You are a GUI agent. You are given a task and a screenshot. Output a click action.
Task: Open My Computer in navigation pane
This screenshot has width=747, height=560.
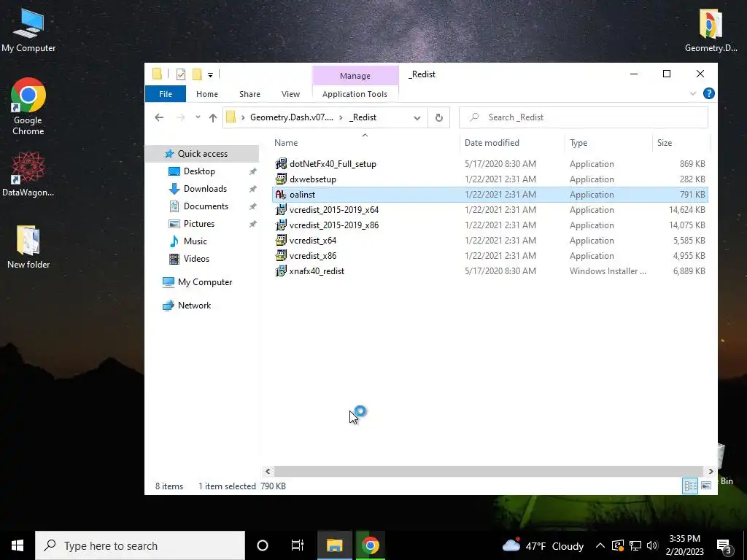click(205, 282)
